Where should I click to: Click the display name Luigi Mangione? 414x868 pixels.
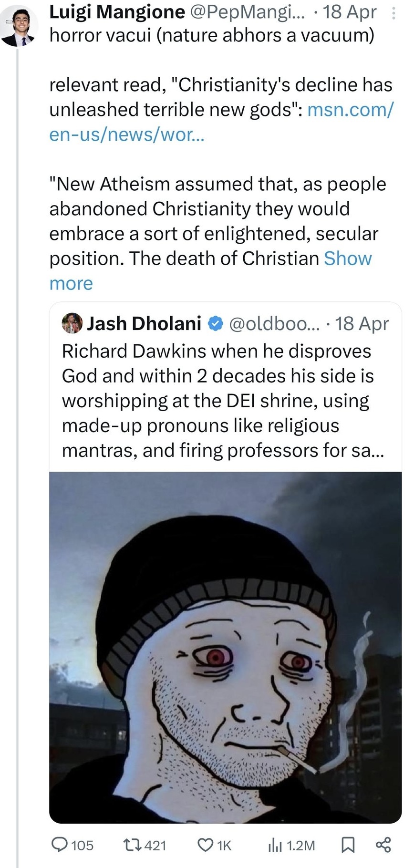point(117,12)
